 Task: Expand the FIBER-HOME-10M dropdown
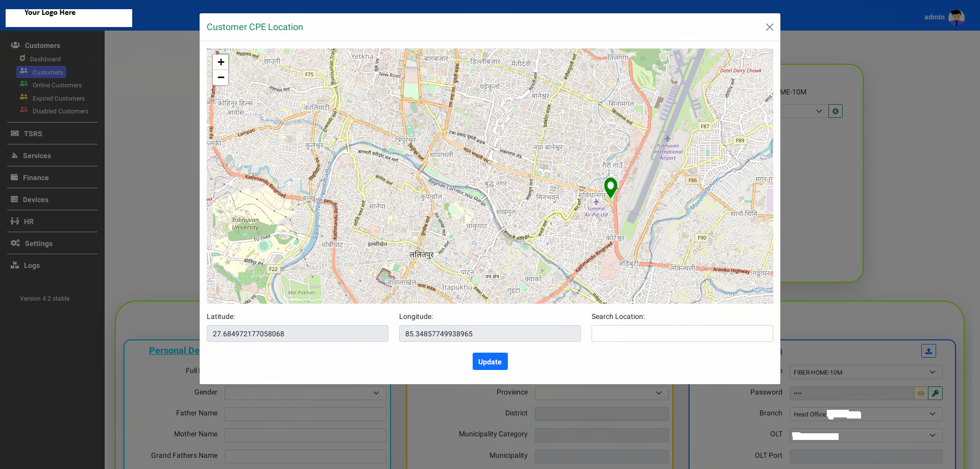coord(865,372)
